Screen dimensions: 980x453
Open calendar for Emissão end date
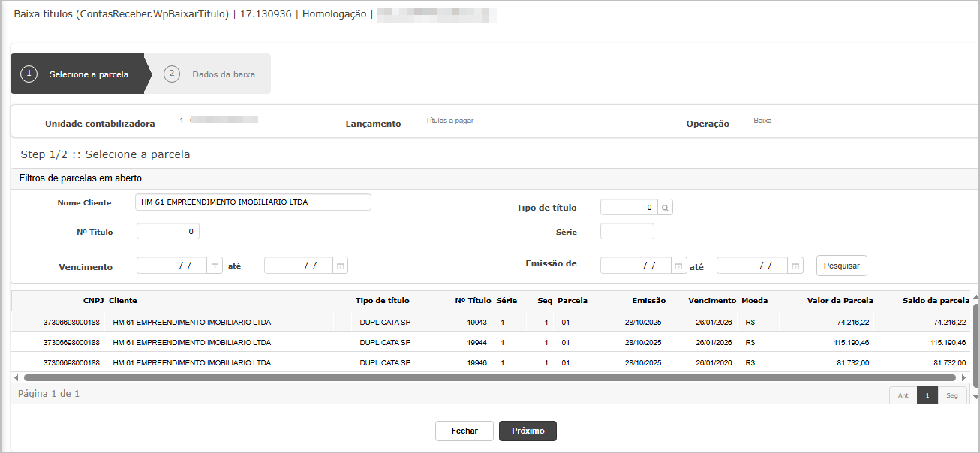click(795, 265)
